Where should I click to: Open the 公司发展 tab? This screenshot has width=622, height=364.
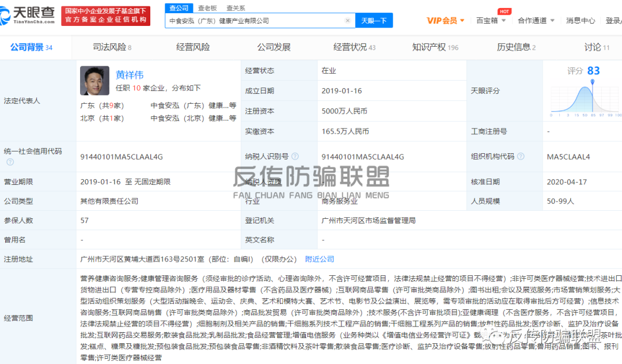[x=274, y=47]
